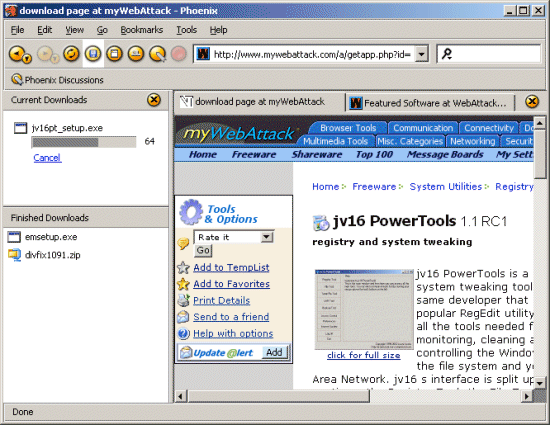Close the current tab with orange X
The width and height of the screenshot is (550, 425).
(532, 102)
